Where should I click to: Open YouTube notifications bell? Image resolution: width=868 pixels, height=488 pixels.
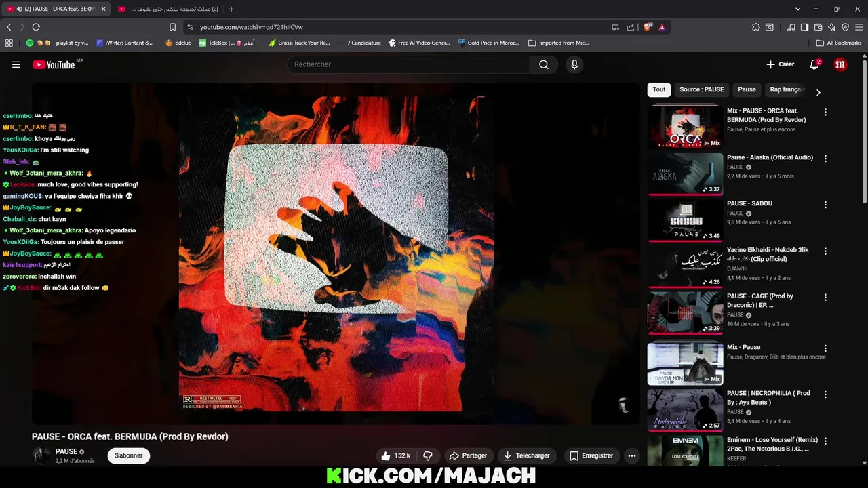tap(814, 64)
